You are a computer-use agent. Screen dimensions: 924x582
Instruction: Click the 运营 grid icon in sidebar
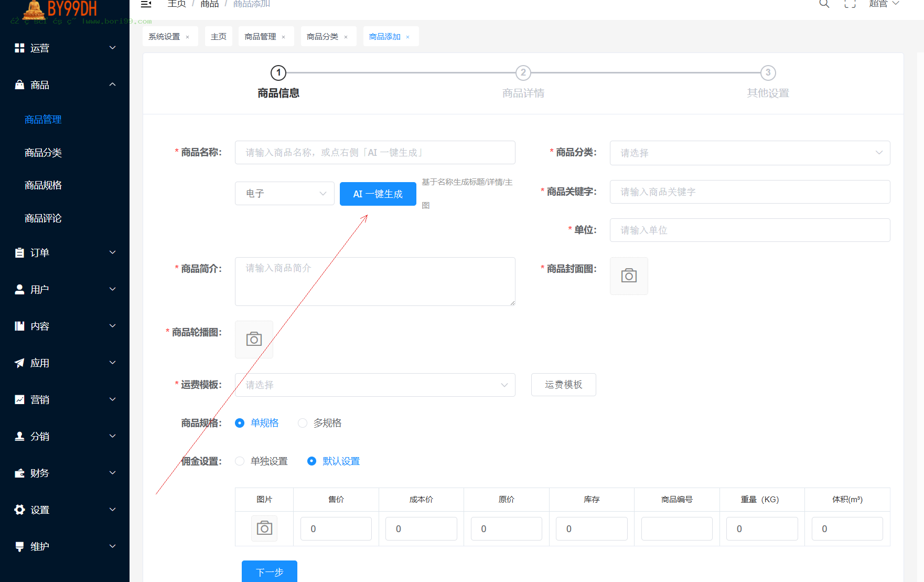(19, 48)
